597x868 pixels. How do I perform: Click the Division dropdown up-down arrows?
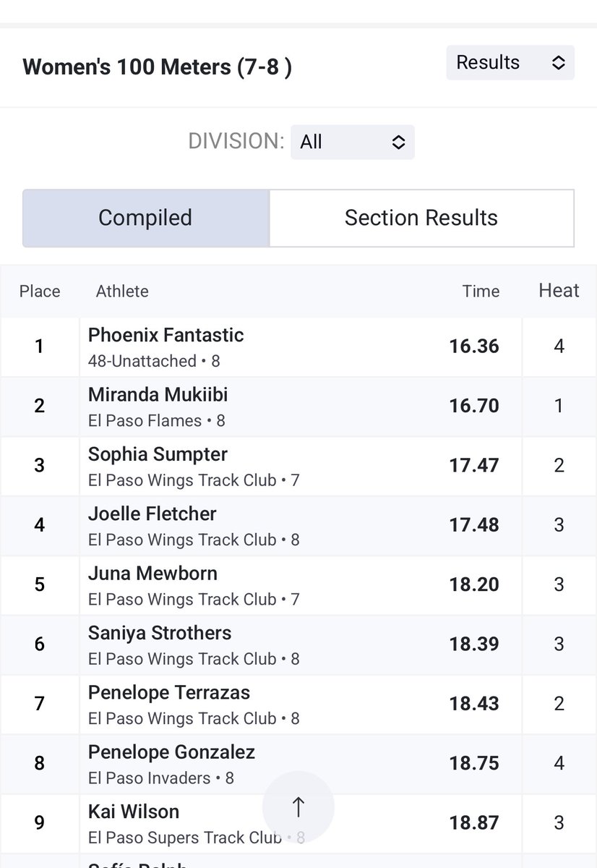tap(398, 142)
